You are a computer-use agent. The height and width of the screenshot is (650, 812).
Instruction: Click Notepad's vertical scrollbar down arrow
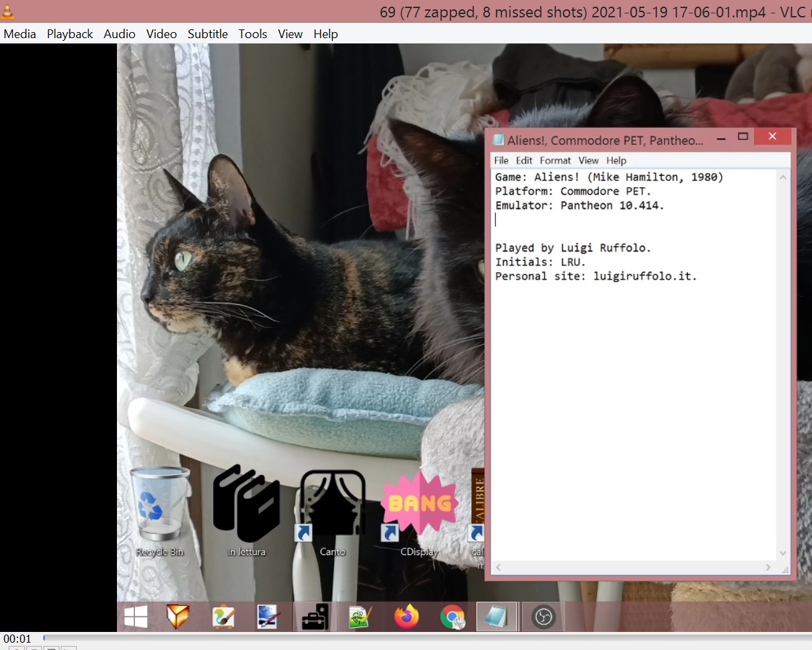(x=783, y=553)
